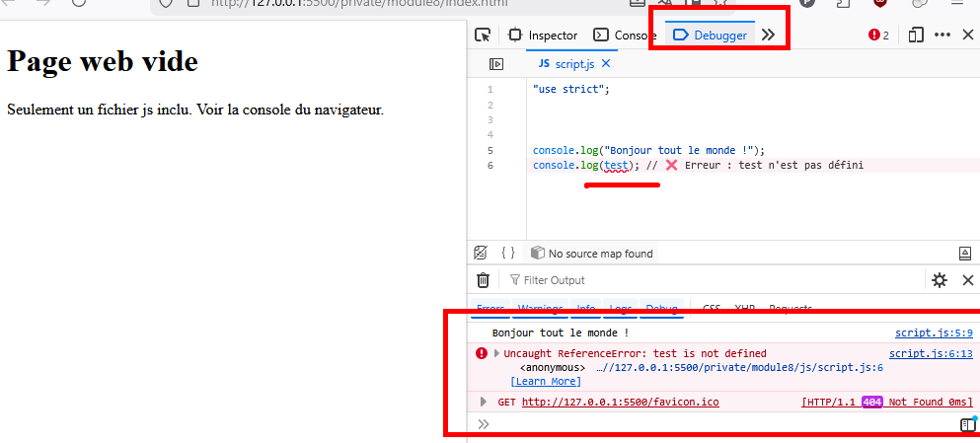Click the Learn More link
This screenshot has width=980, height=443.
546,381
